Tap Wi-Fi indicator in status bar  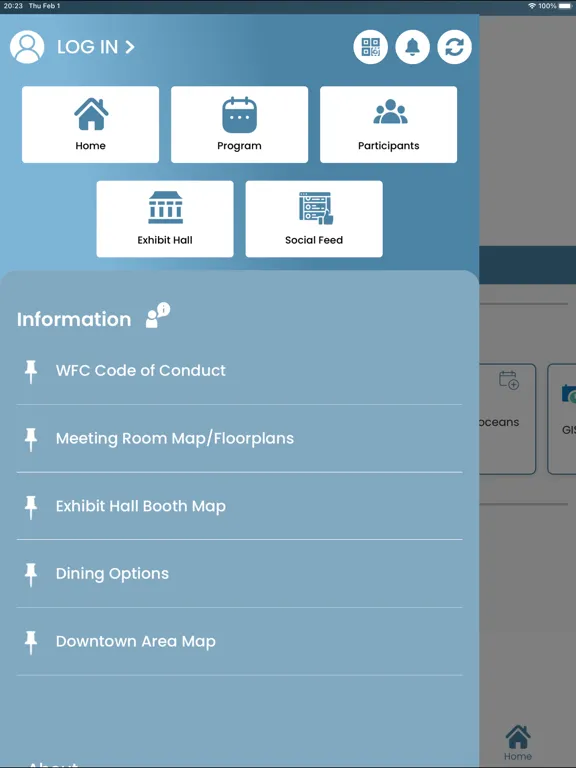532,6
